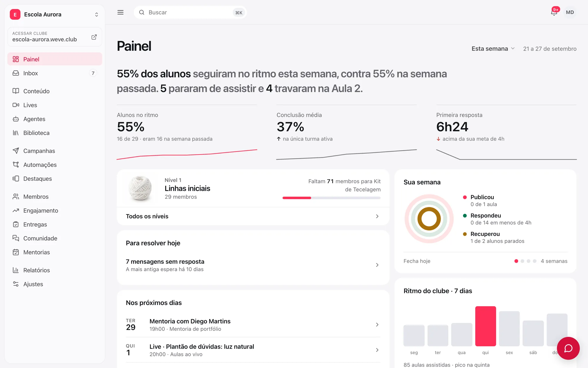Go to Painel in the sidebar
The image size is (588, 368).
click(x=55, y=59)
